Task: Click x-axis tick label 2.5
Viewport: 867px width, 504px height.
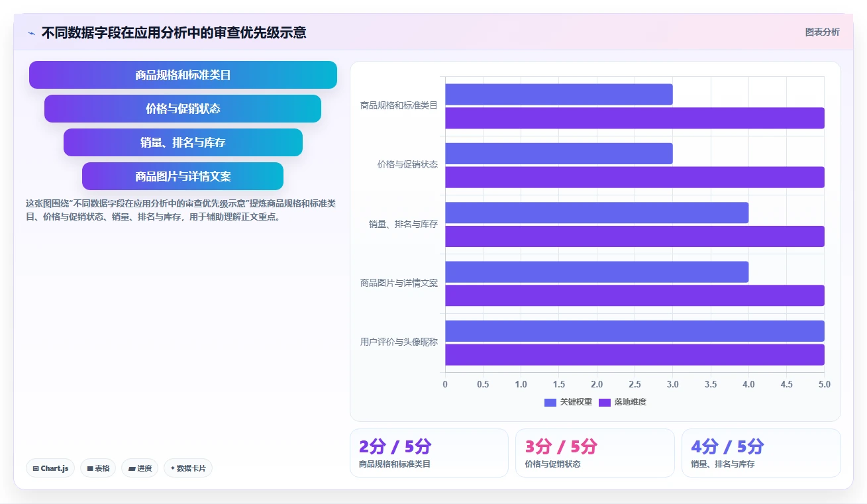Action: coord(635,384)
